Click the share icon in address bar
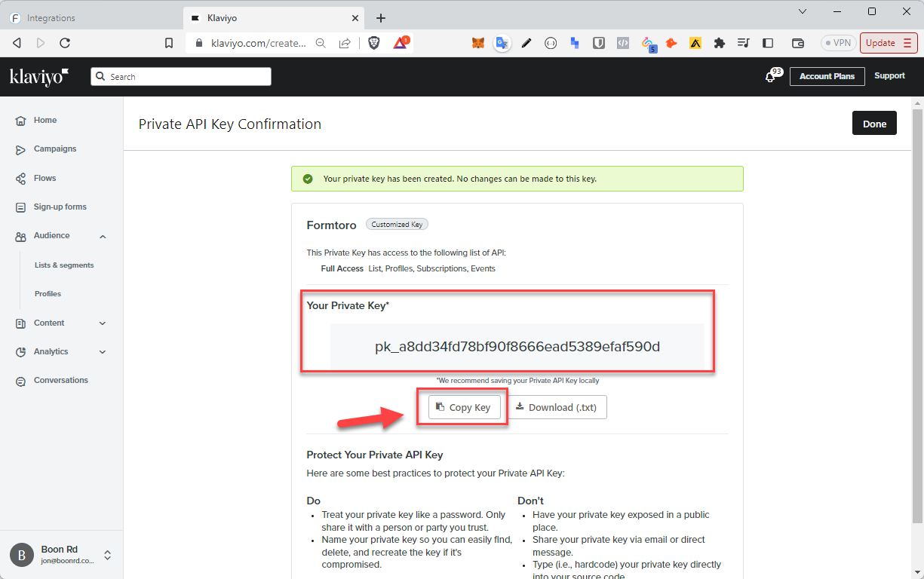Image resolution: width=924 pixels, height=579 pixels. tap(345, 43)
